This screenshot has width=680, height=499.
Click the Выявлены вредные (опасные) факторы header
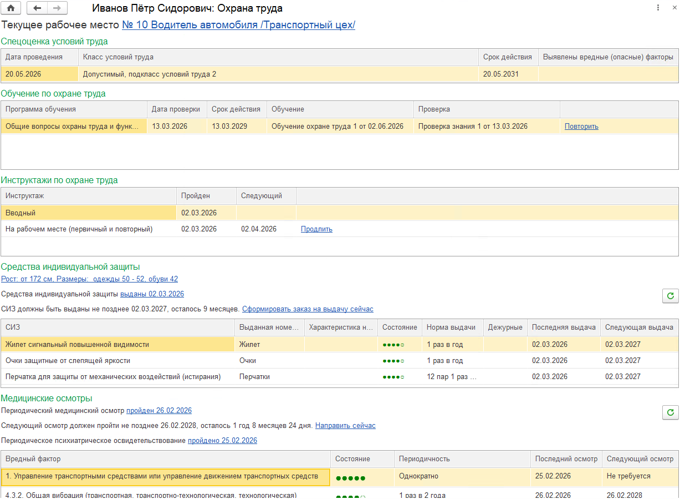tap(608, 57)
